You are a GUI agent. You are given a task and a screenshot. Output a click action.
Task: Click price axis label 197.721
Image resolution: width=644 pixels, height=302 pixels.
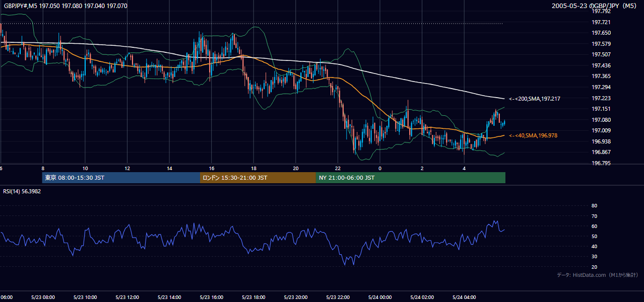[x=601, y=22]
